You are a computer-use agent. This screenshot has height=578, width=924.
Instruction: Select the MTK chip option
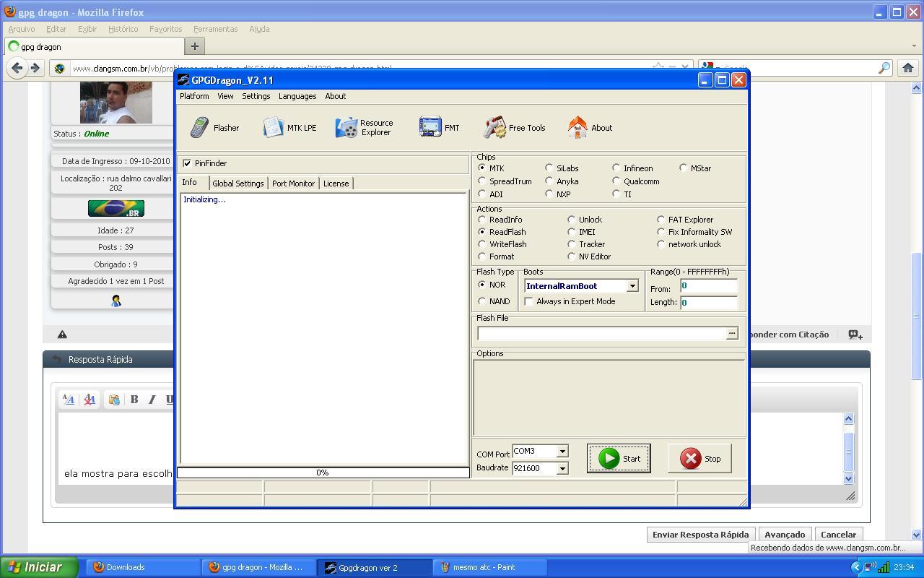[x=482, y=168]
